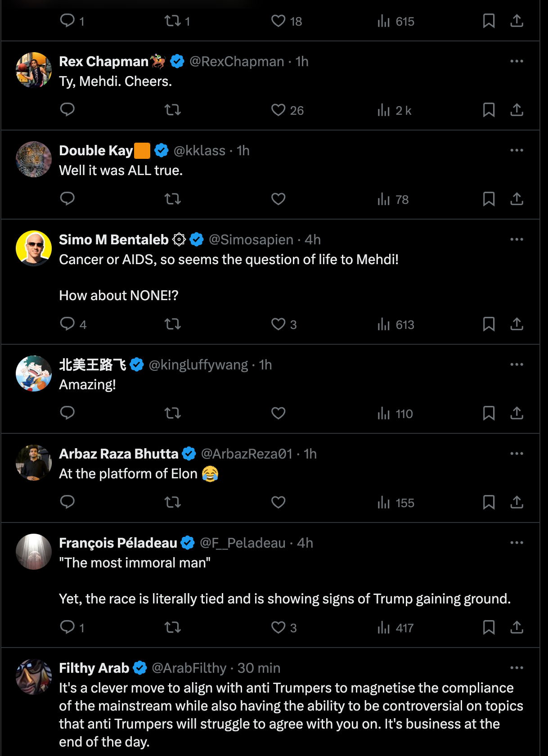This screenshot has height=756, width=548.
Task: Share Arbaz Raza Bhutta's tweet
Action: pyautogui.click(x=517, y=502)
